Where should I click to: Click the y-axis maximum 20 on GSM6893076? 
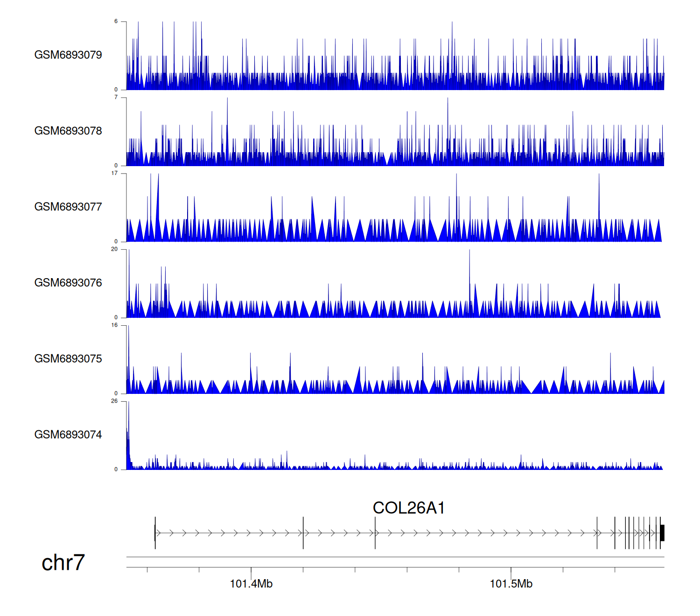pyautogui.click(x=114, y=249)
